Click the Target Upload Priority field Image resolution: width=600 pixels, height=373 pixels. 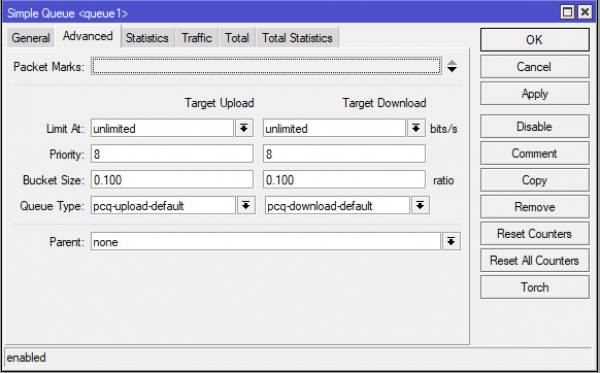coord(172,154)
